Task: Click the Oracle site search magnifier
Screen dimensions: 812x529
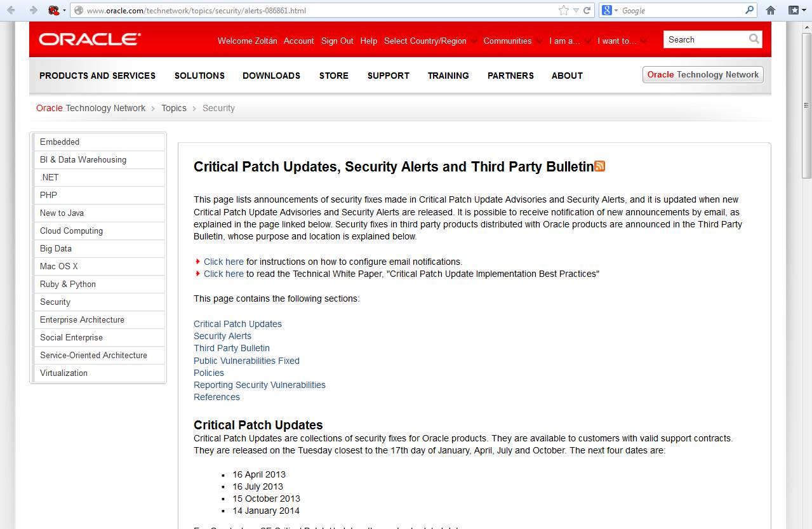Action: tap(754, 39)
